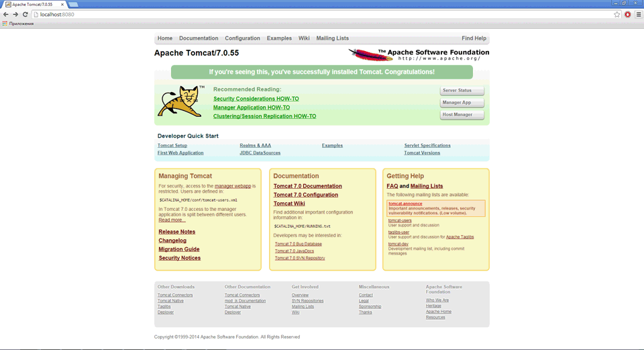Open the Overview link under Get Involved
The image size is (644, 350).
tap(301, 296)
